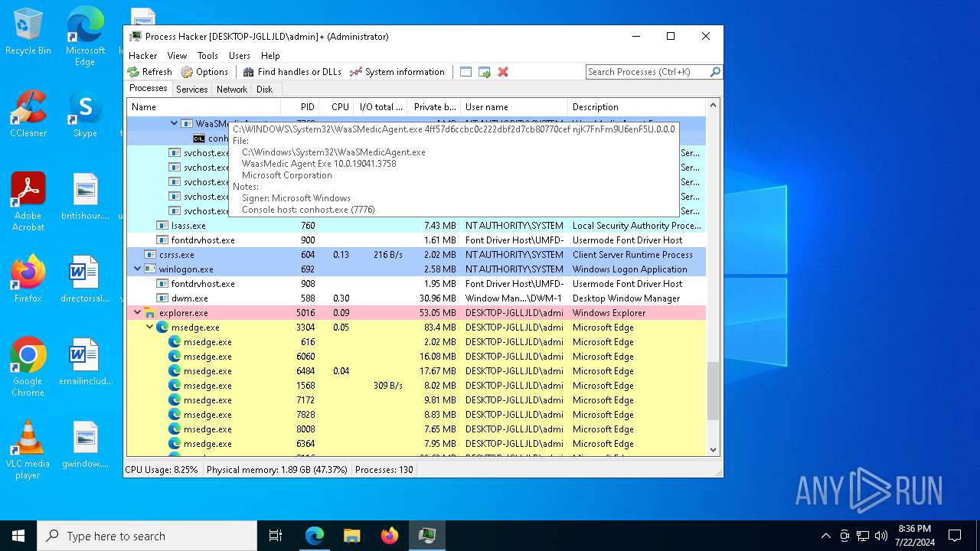
Task: Sort by User name column header
Action: (514, 107)
